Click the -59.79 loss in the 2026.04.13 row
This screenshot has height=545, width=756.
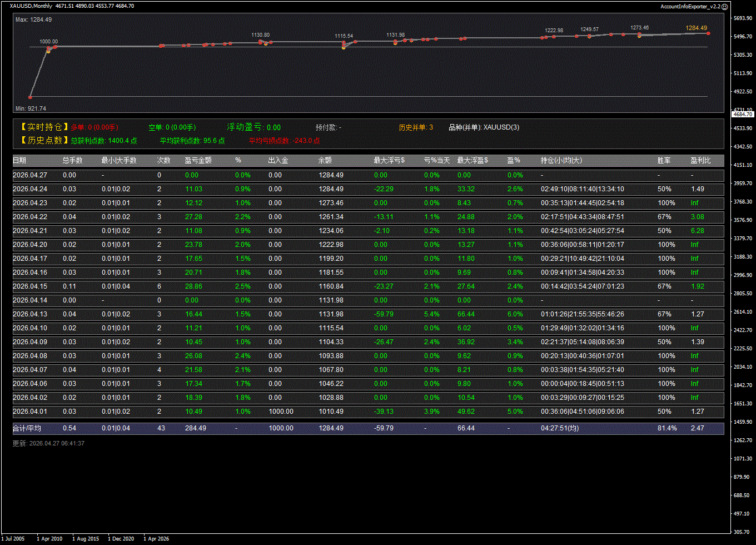384,314
